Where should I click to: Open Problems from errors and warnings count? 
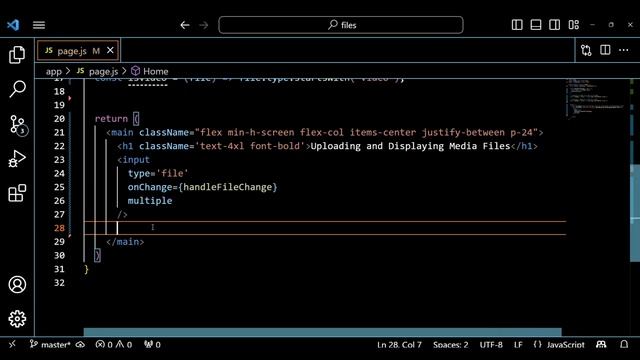coord(114,345)
